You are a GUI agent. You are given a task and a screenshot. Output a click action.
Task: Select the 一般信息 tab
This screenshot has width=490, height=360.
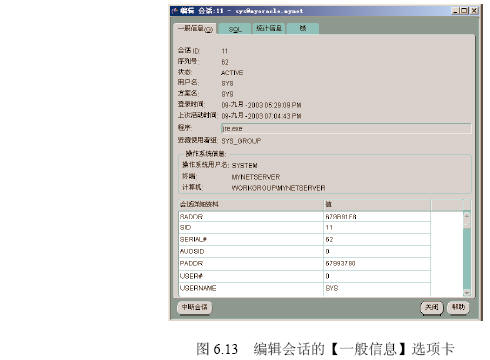195,29
